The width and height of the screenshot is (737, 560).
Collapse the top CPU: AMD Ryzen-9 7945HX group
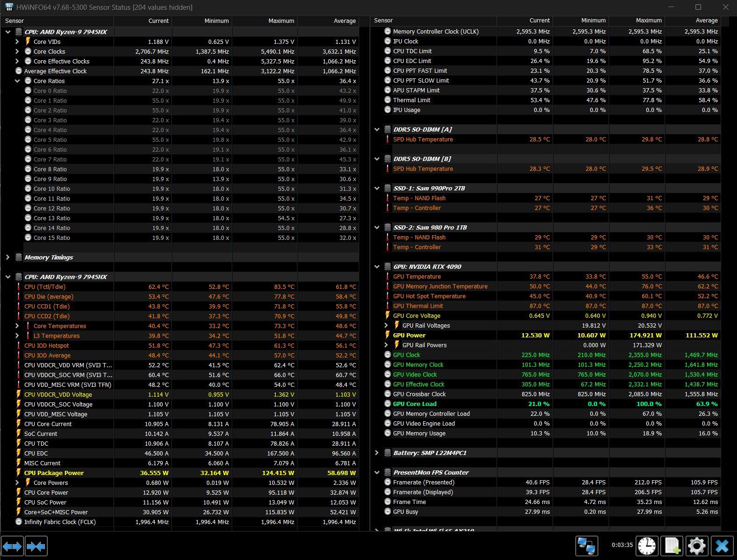pyautogui.click(x=8, y=32)
